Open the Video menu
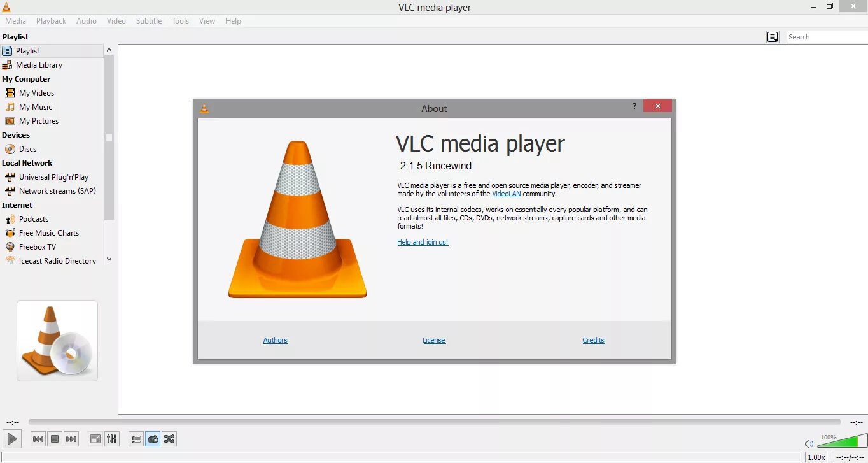This screenshot has height=463, width=868. [116, 21]
